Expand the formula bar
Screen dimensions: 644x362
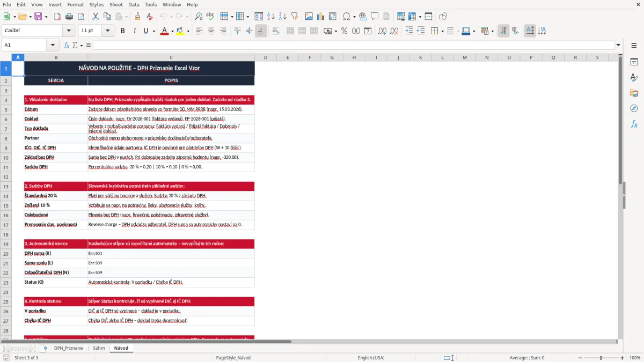tap(619, 45)
